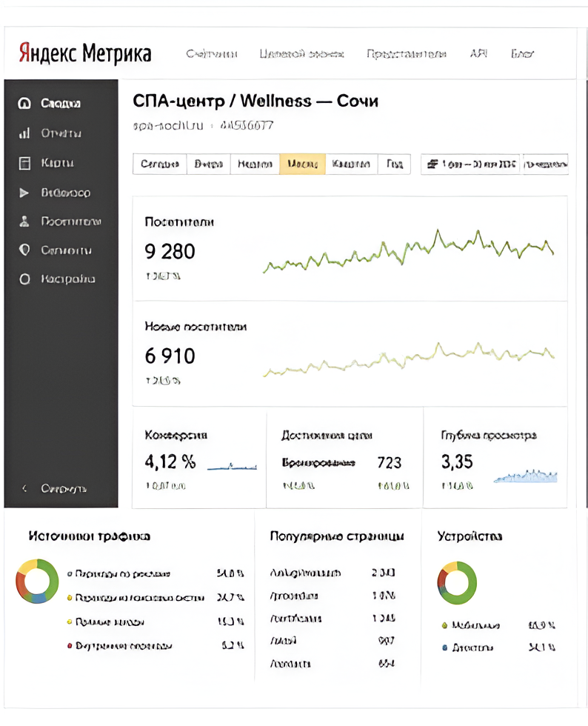Image resolution: width=588 pixels, height=726 pixels.
Task: Expand the detail dropdown beside date range
Action: tap(546, 164)
